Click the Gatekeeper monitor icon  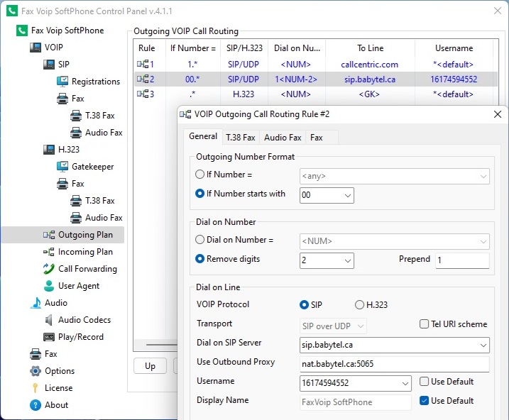pyautogui.click(x=62, y=167)
